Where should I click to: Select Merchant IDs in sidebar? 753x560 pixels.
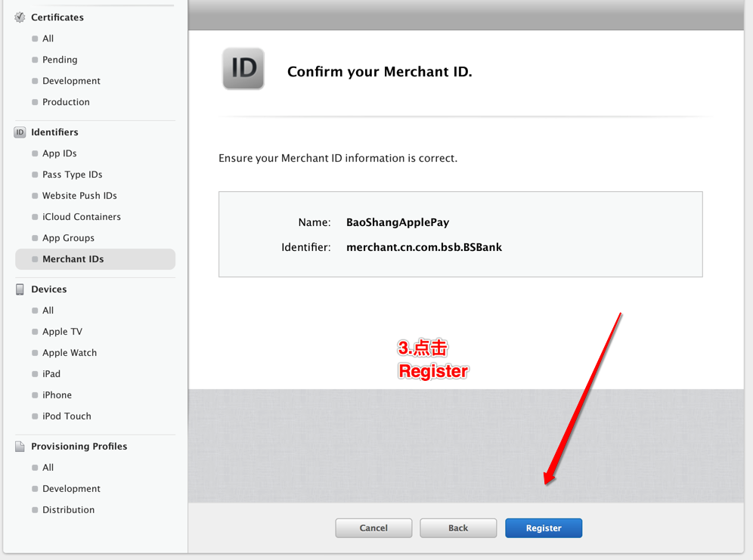95,259
